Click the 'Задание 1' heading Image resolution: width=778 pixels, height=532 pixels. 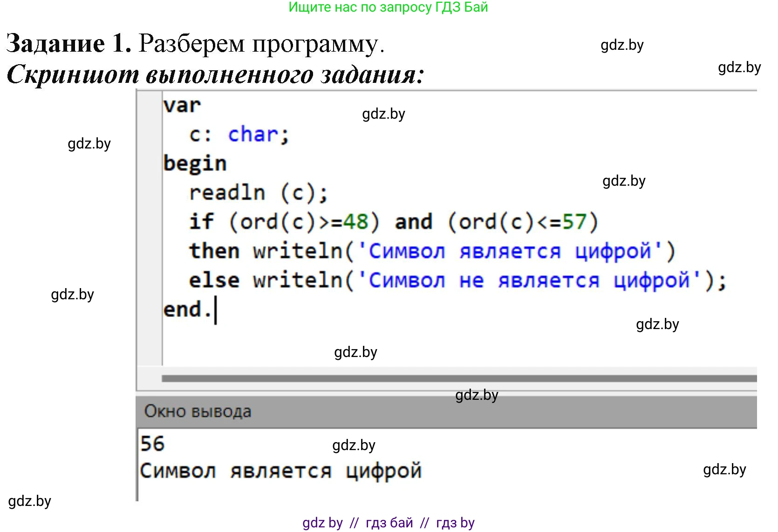(x=68, y=44)
